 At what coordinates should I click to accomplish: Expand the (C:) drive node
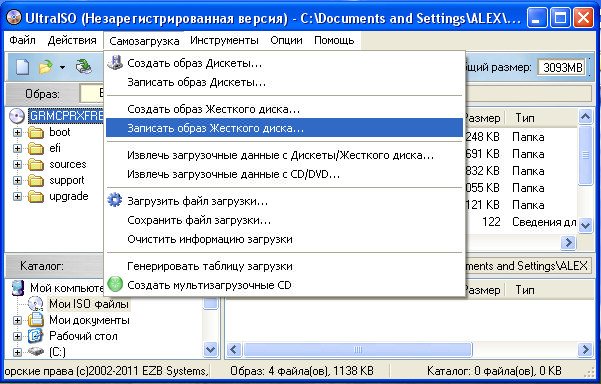pos(17,352)
